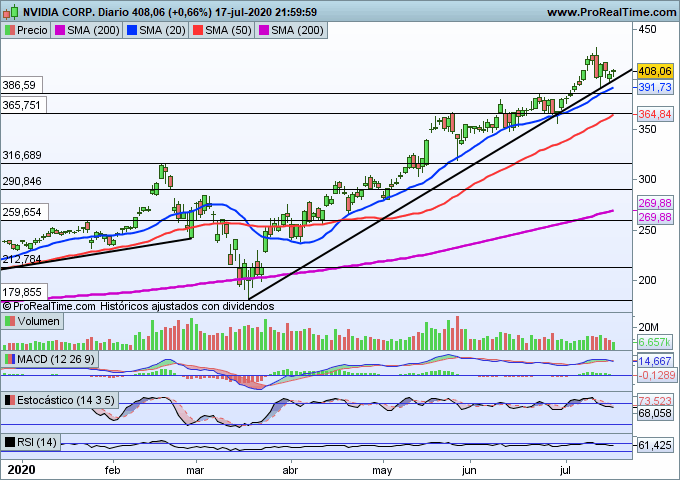
Task: Click the lower 269,88 magenta value tag
Action: [x=655, y=217]
